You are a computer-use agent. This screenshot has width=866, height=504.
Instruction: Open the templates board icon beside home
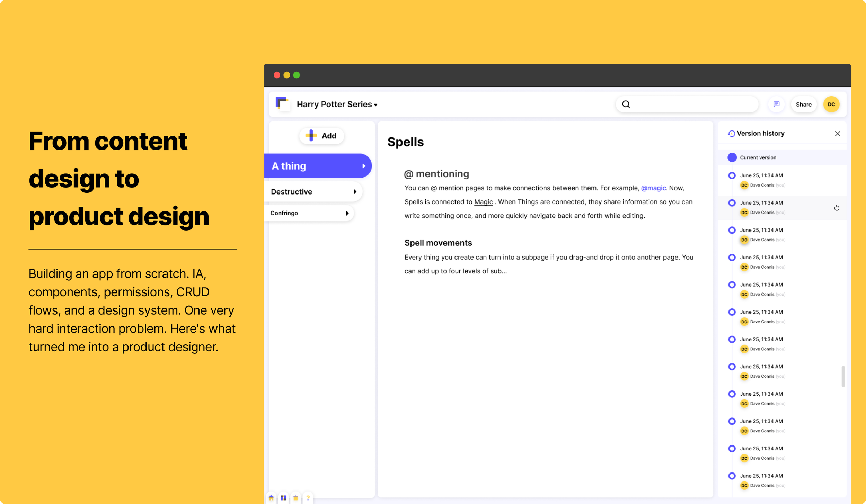tap(283, 498)
